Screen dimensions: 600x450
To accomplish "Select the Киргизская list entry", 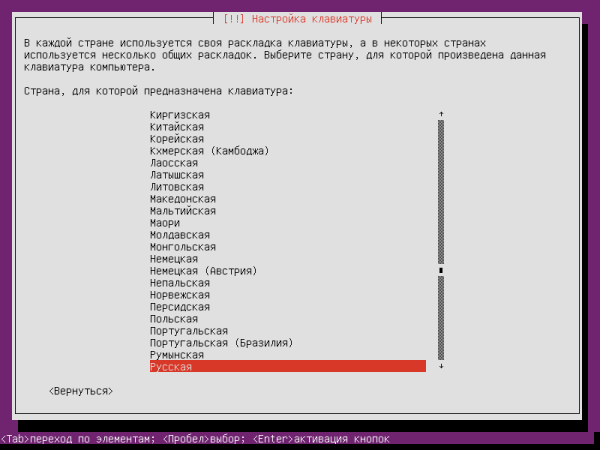I will [x=180, y=115].
